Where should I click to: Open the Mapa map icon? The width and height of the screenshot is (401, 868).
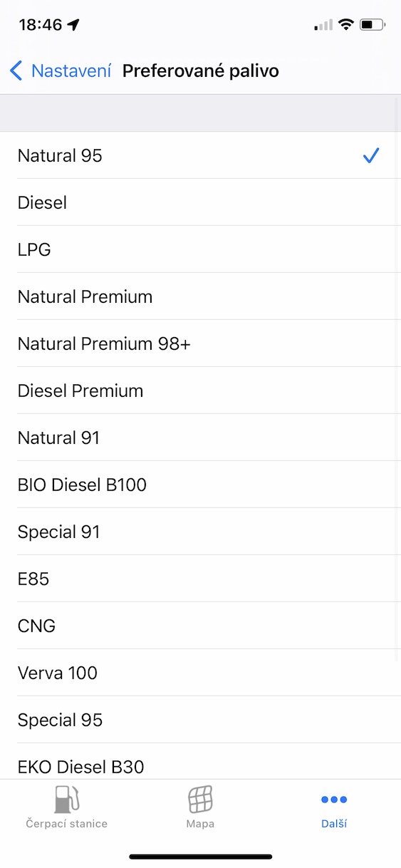pyautogui.click(x=200, y=800)
